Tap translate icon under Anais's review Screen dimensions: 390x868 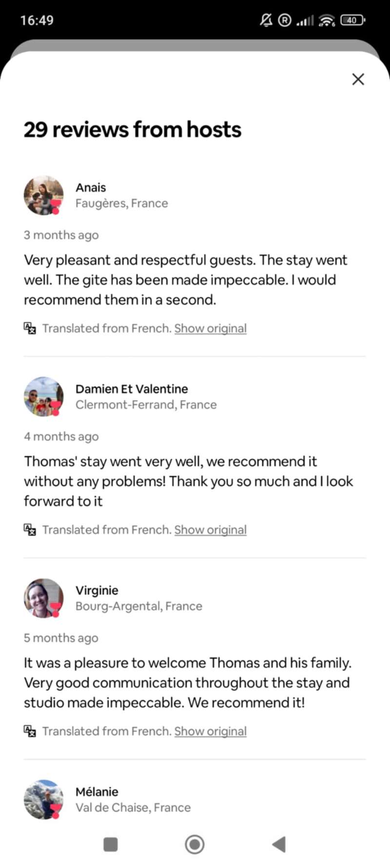[x=30, y=328]
